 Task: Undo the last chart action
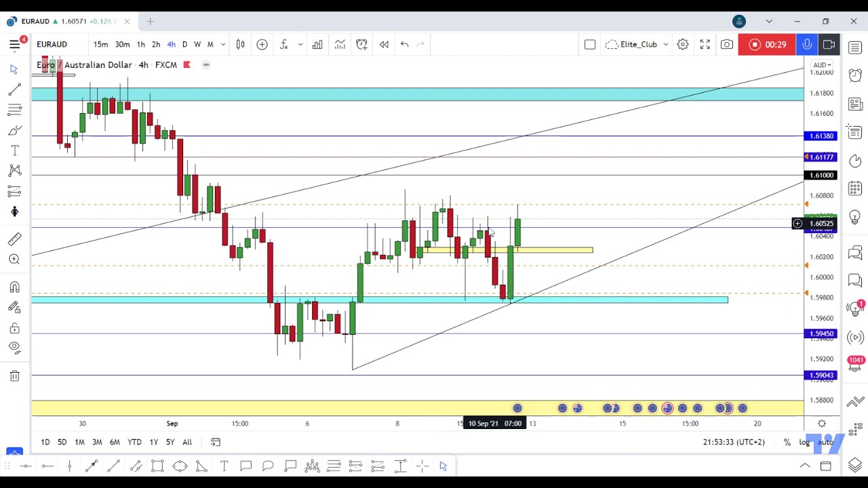pyautogui.click(x=404, y=45)
